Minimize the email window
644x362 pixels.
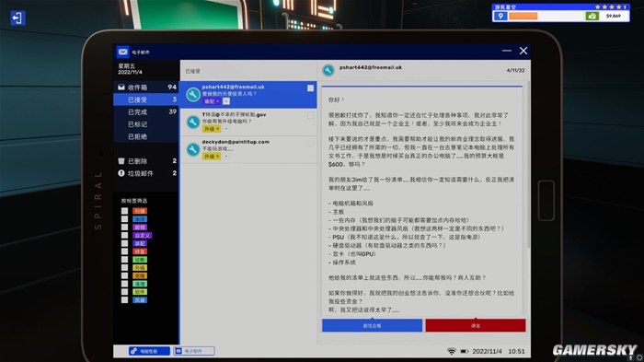[507, 51]
